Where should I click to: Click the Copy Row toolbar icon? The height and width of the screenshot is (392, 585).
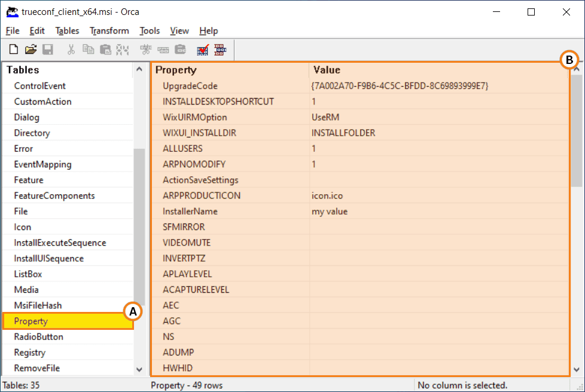163,49
